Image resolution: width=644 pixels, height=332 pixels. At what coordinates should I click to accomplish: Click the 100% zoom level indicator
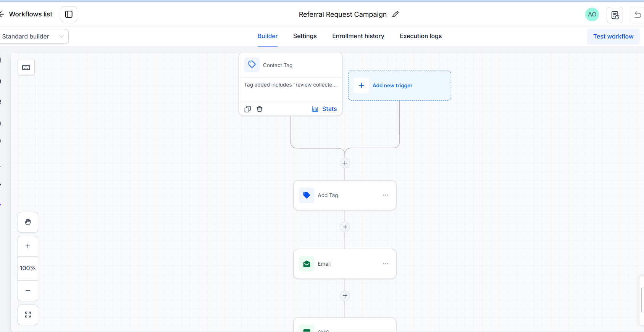(28, 268)
